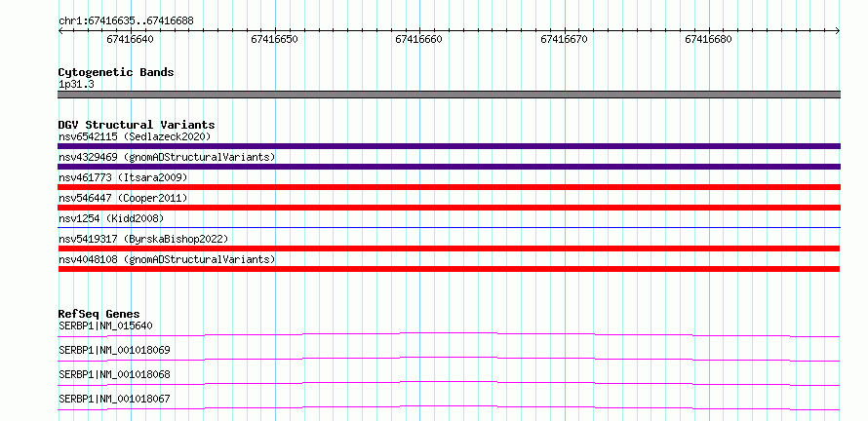Open variant nsv1254 (Kidd2008) label
This screenshot has height=421, width=868.
[x=111, y=218]
